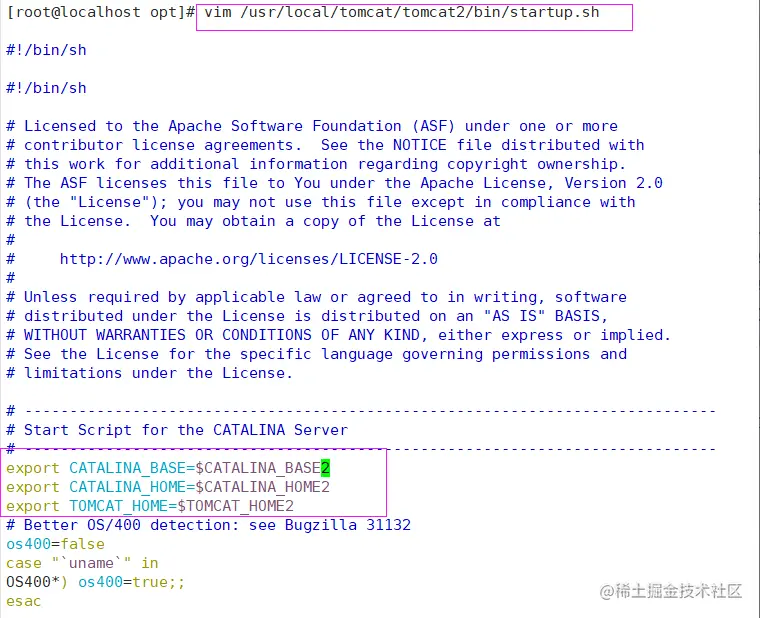Click the line '# this work for additional information'
This screenshot has height=618, width=760.
coord(316,164)
